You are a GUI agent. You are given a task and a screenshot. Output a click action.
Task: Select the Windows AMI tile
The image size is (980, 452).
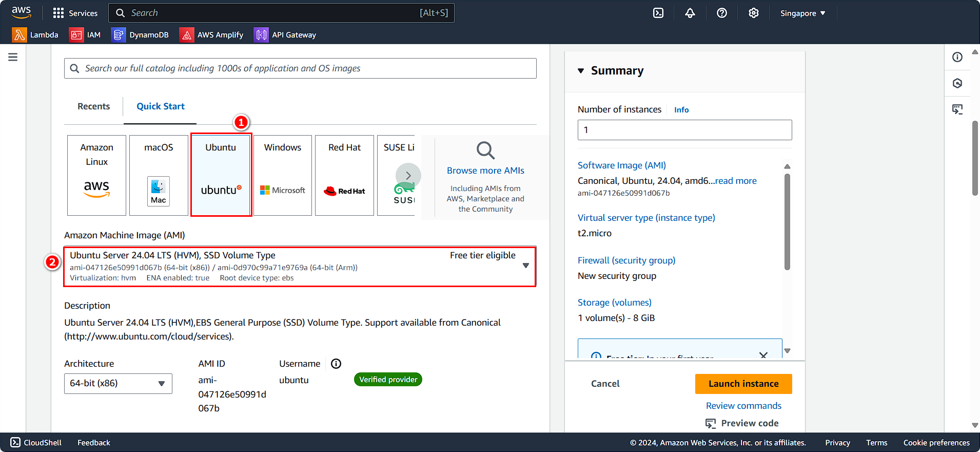[x=283, y=175]
